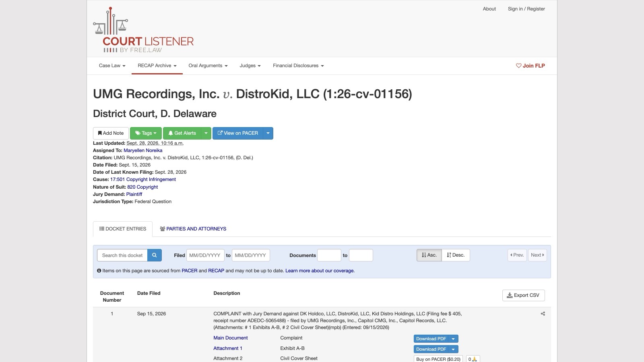Viewport: 644px width, 362px height.
Task: Open the PACER coverage source link
Action: 190,271
